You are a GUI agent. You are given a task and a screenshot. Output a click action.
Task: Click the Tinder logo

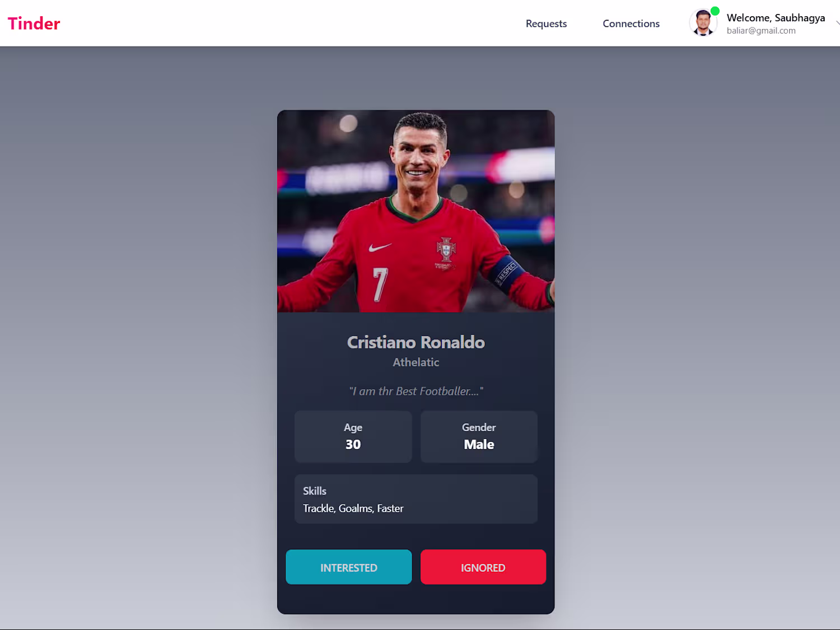34,24
